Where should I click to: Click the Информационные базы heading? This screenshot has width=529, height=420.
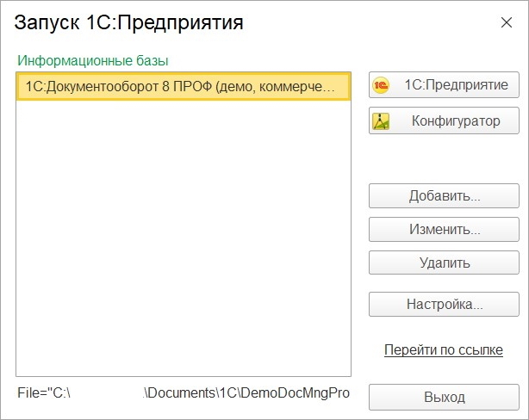point(93,60)
